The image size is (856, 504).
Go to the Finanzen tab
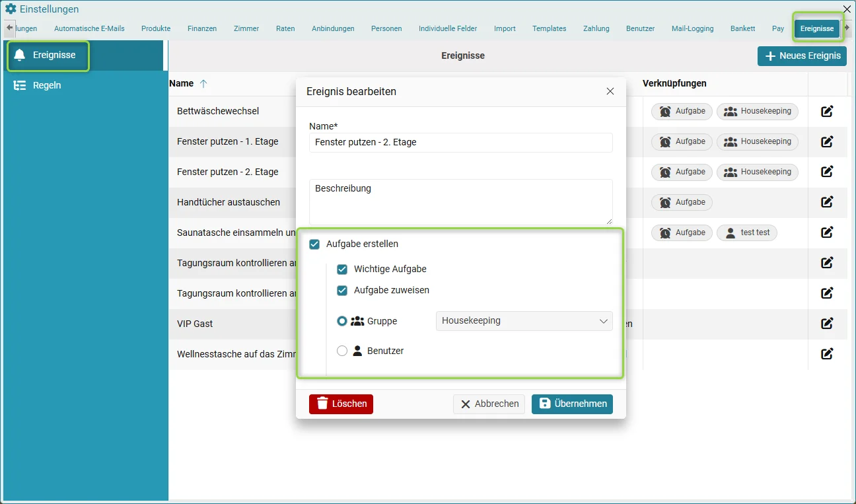[202, 28]
